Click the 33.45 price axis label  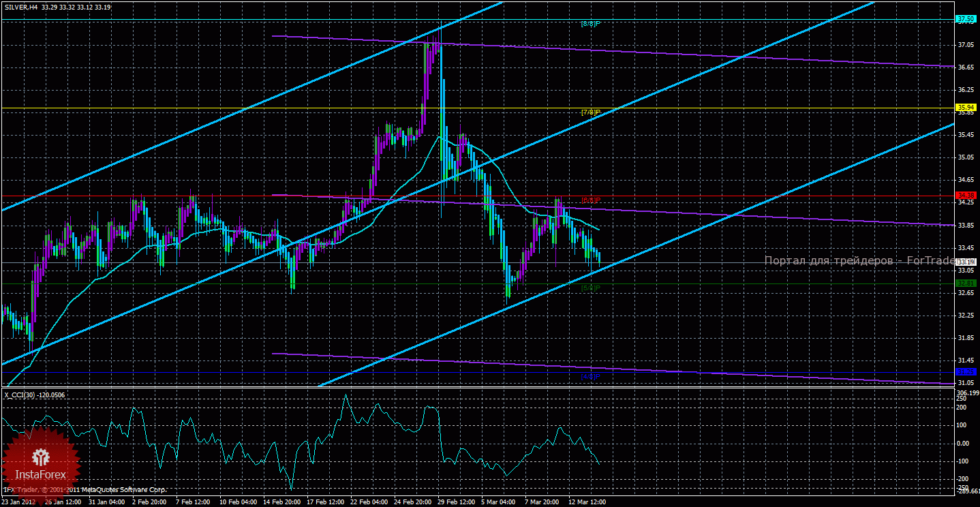[x=966, y=247]
